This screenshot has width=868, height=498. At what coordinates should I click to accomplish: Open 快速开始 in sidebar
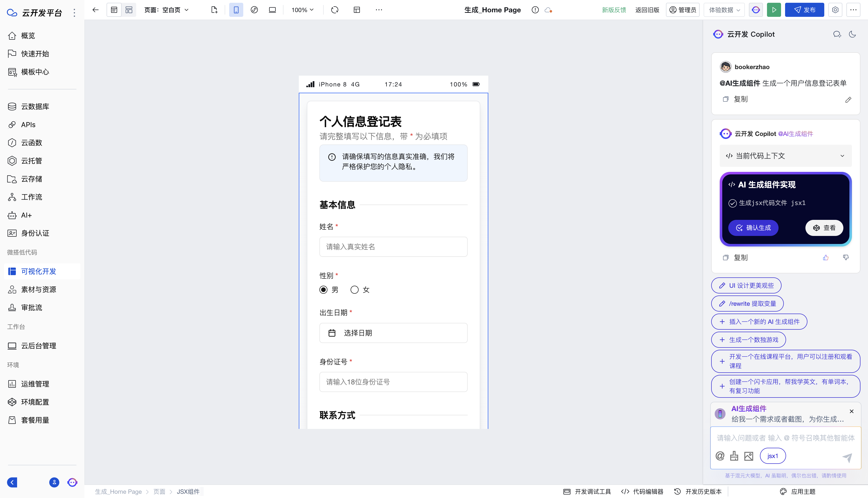click(x=42, y=54)
